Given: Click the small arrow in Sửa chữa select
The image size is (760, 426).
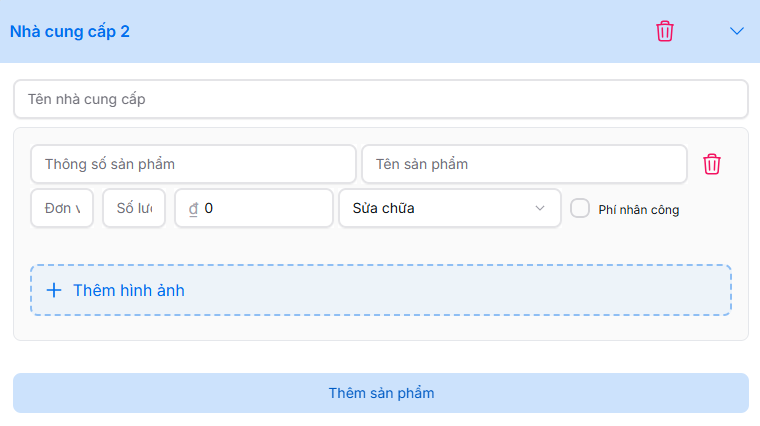Looking at the screenshot, I should tap(540, 208).
